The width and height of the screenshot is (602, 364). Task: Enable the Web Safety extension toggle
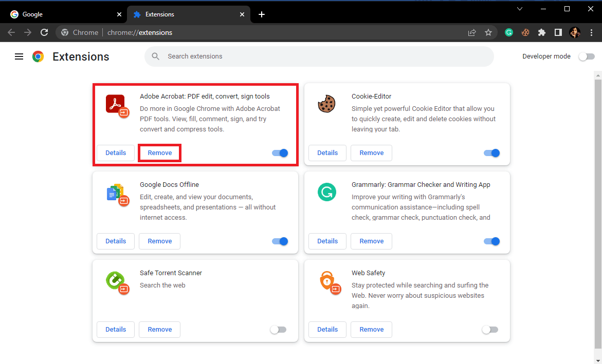[490, 330]
